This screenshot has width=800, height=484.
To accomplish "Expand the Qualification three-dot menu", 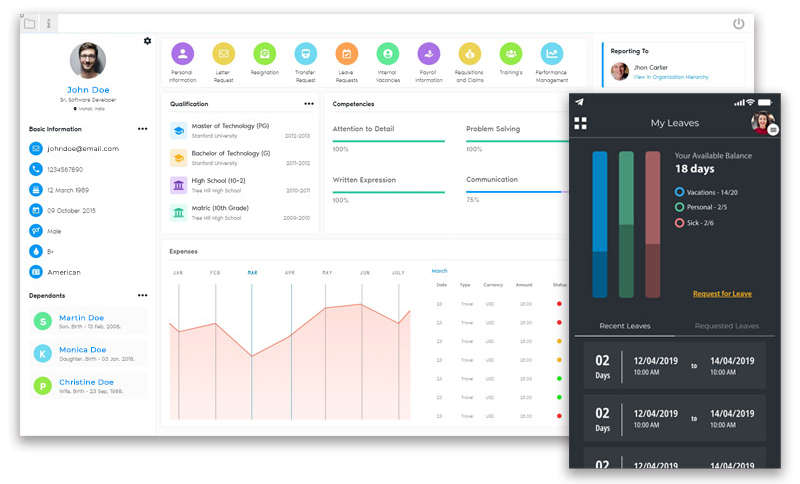I will pos(309,103).
